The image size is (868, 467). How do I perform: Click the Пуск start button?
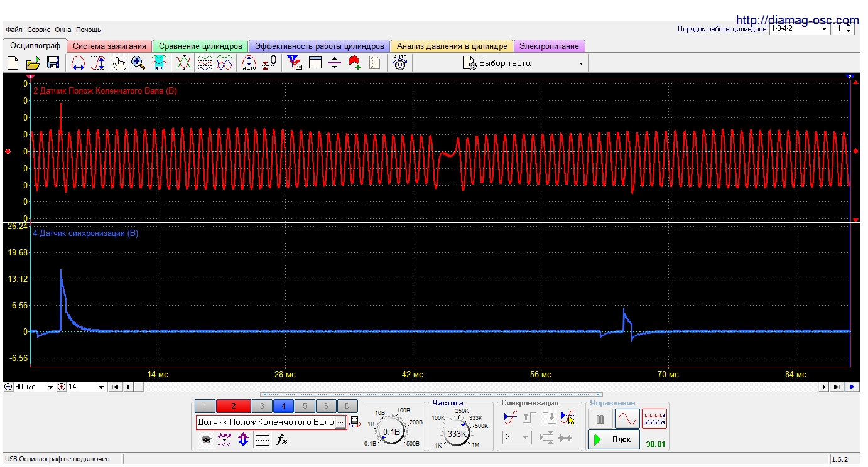614,439
